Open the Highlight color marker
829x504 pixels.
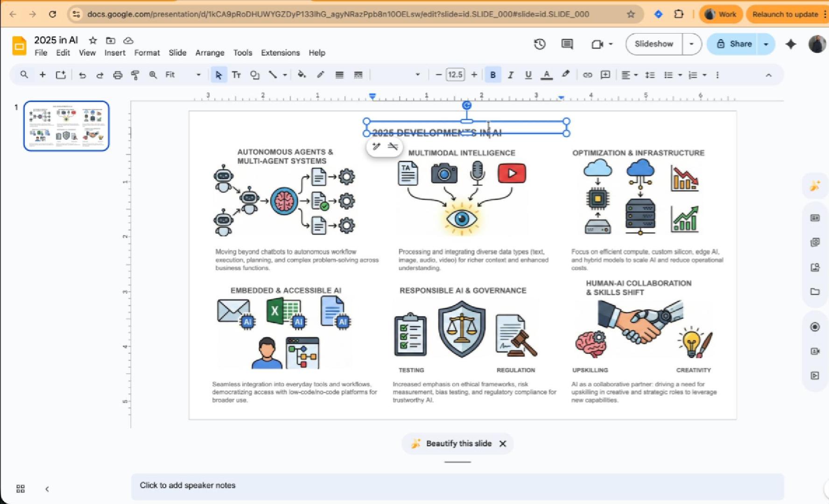click(566, 75)
